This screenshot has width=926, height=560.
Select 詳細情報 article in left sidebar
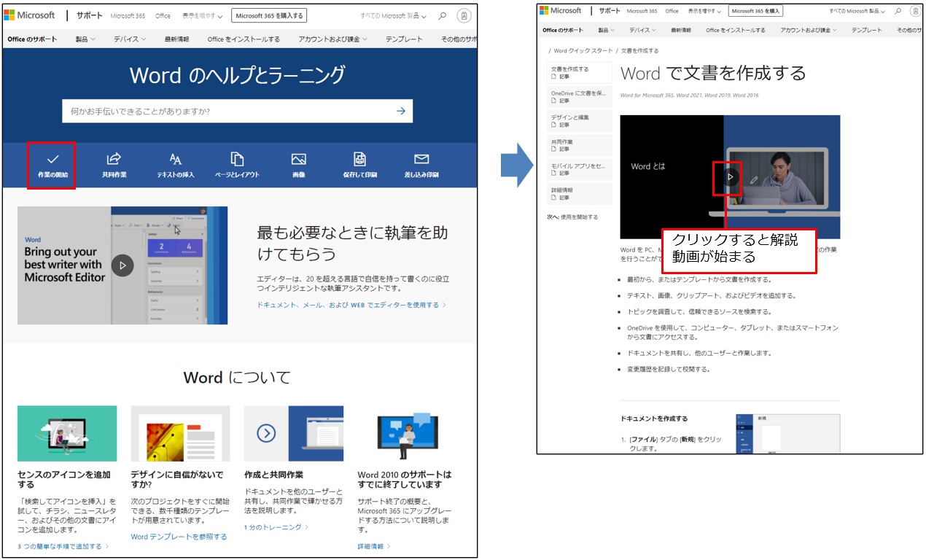pos(580,193)
